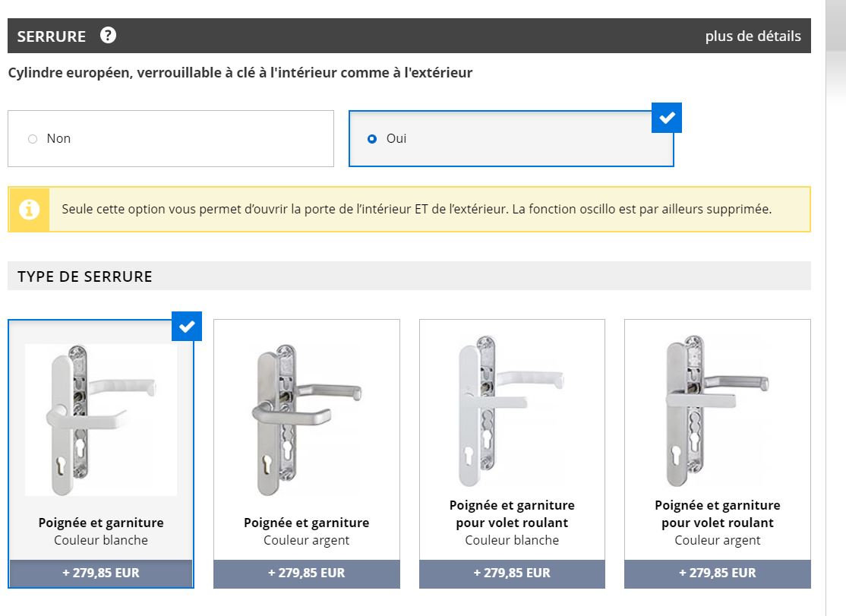Viewport: 846px width, 616px height.
Task: Click the price bar under the silver handle
Action: click(x=306, y=573)
